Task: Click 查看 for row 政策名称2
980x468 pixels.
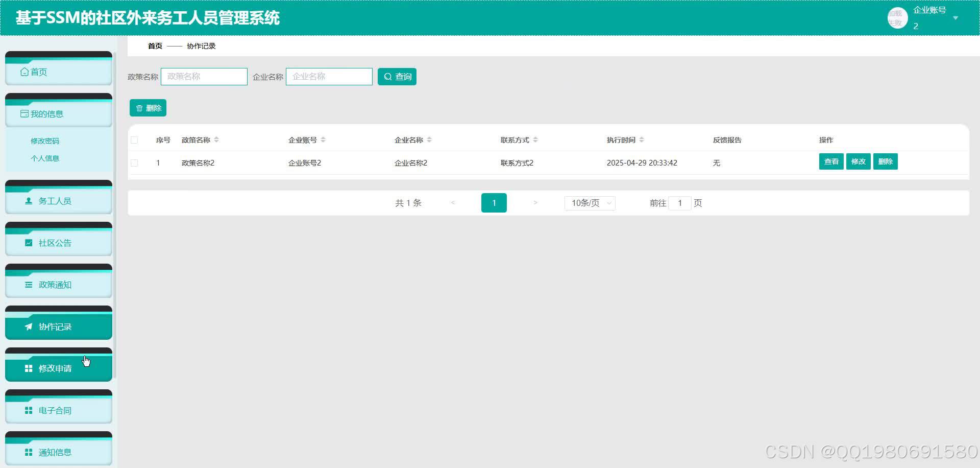Action: [x=831, y=161]
